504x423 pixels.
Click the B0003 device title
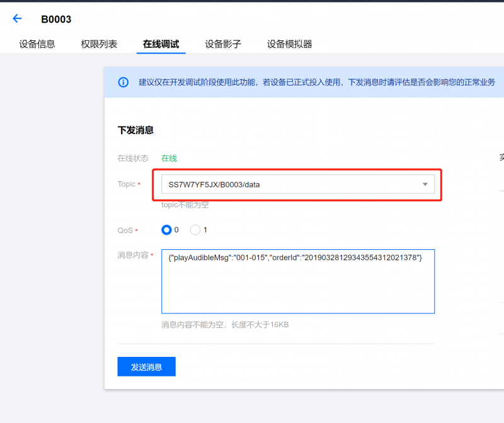56,19
